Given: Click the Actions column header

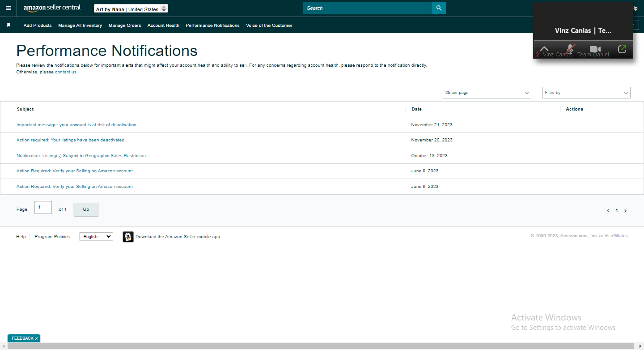Looking at the screenshot, I should (574, 109).
